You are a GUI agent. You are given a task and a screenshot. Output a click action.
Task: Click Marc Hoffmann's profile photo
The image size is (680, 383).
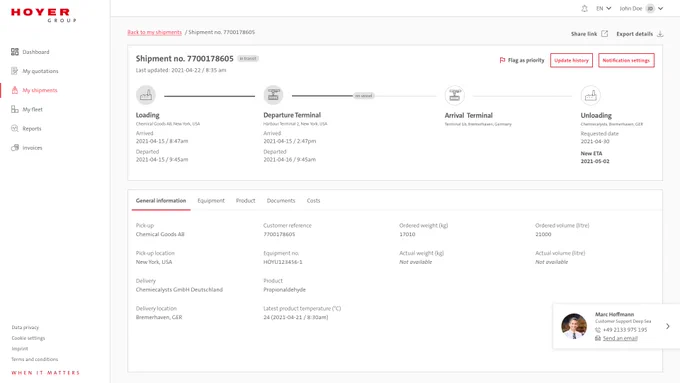coord(574,326)
